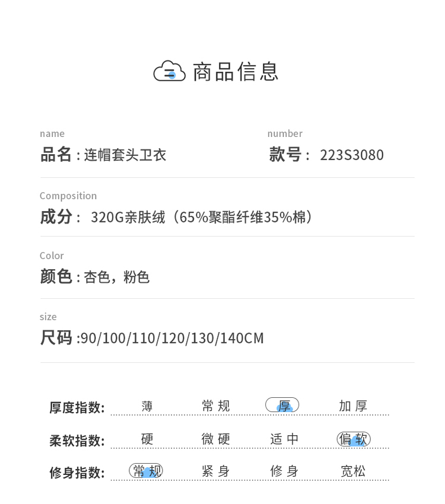Click the 厚度指数 row label
This screenshot has width=445, height=504.
pos(77,407)
